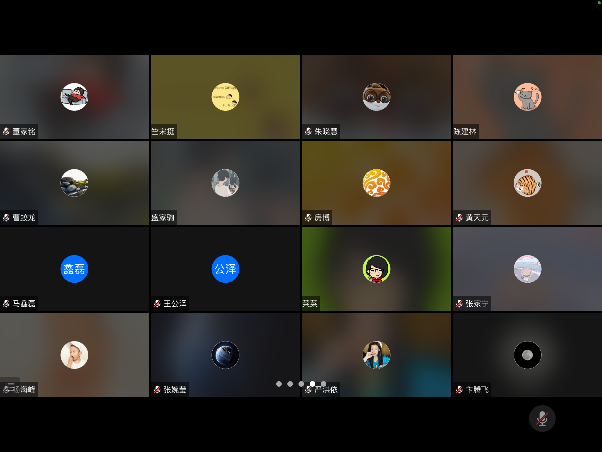
Task: Select the pale yellow moon avatar
Action: pyautogui.click(x=225, y=97)
